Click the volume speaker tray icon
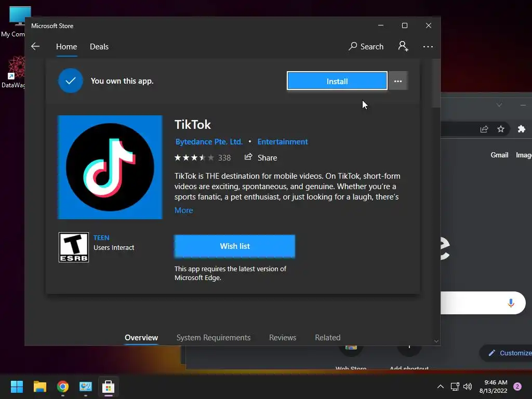The height and width of the screenshot is (399, 532). coord(468,387)
